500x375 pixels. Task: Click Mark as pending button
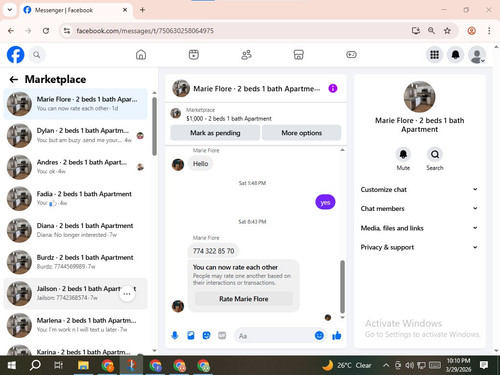(x=215, y=133)
